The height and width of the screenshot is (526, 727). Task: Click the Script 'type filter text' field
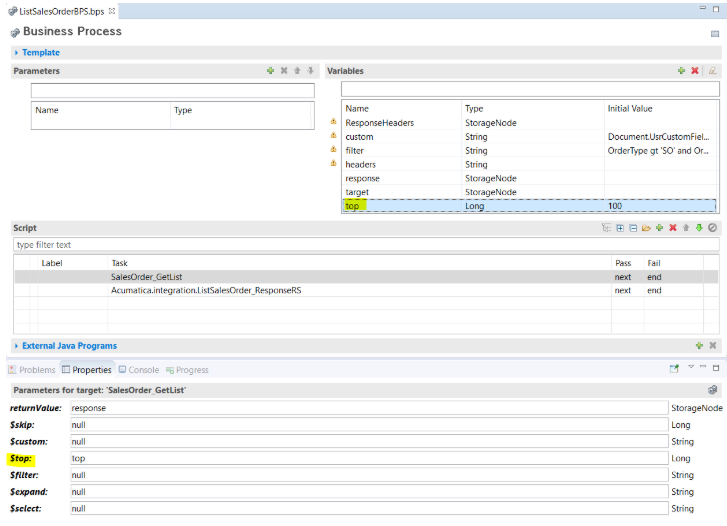pyautogui.click(x=366, y=244)
